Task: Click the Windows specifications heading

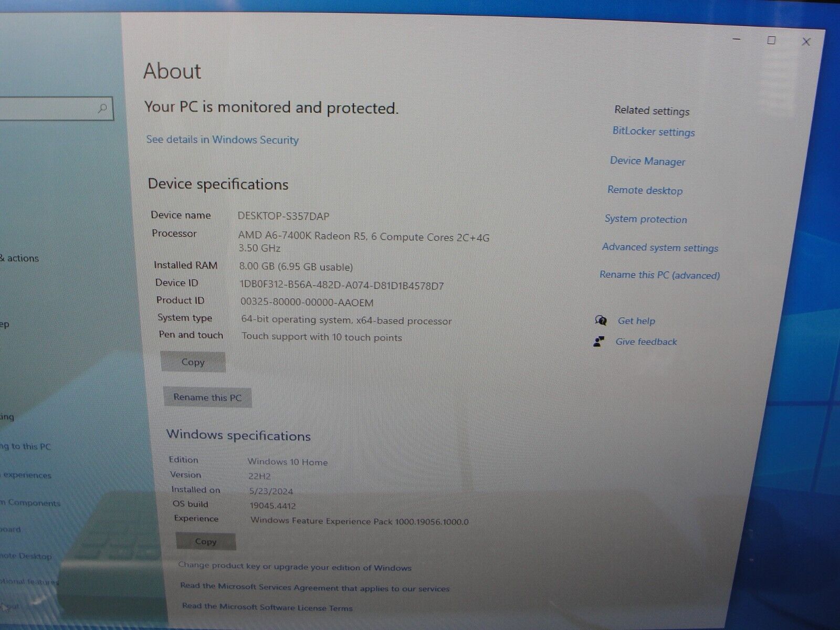Action: click(x=238, y=435)
